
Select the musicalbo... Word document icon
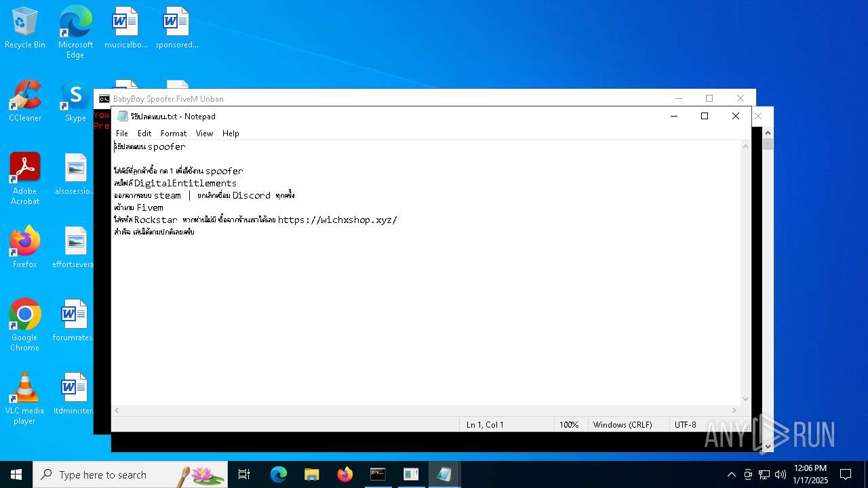click(x=125, y=28)
